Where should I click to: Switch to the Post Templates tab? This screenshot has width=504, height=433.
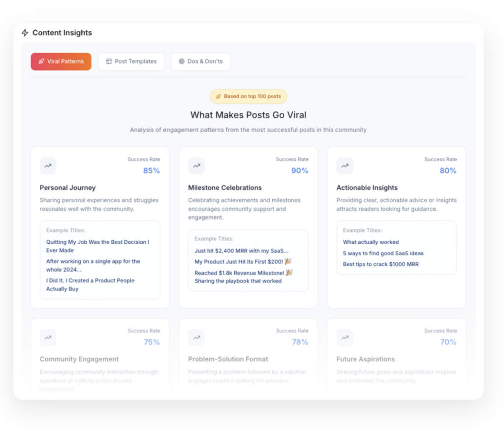coord(131,62)
